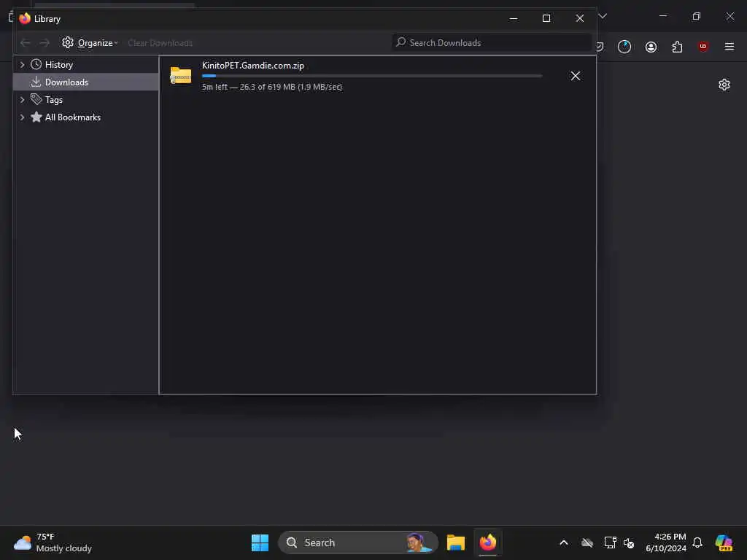
Task: Open the weather widget showing 75°F
Action: click(53, 542)
